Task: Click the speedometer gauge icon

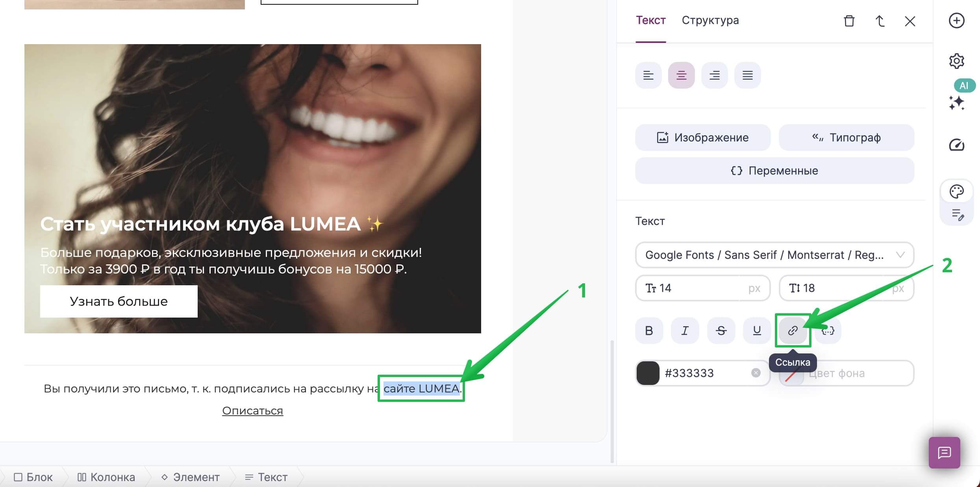Action: 956,145
